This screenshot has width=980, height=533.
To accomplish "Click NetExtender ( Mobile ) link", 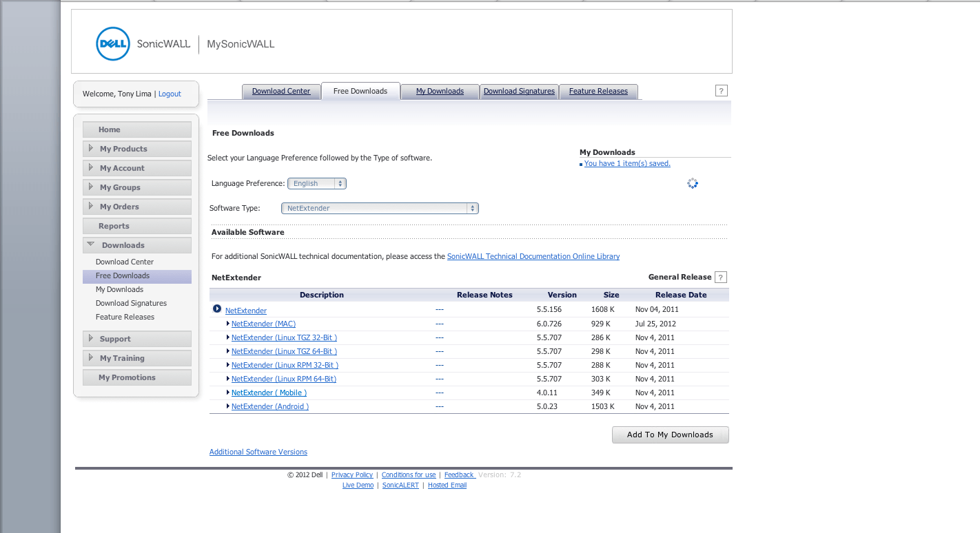I will pyautogui.click(x=269, y=393).
